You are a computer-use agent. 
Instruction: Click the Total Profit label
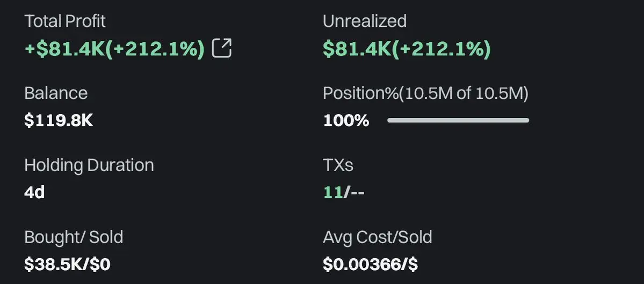click(x=65, y=21)
